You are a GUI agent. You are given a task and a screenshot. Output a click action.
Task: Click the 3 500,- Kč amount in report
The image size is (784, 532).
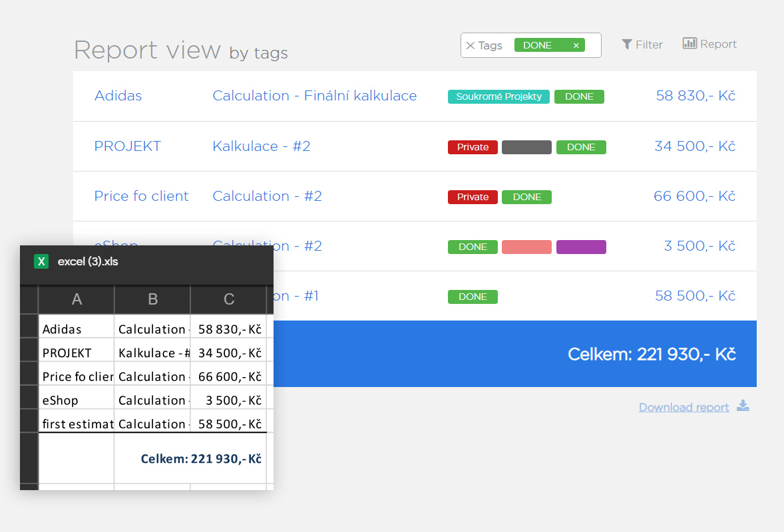tap(699, 246)
